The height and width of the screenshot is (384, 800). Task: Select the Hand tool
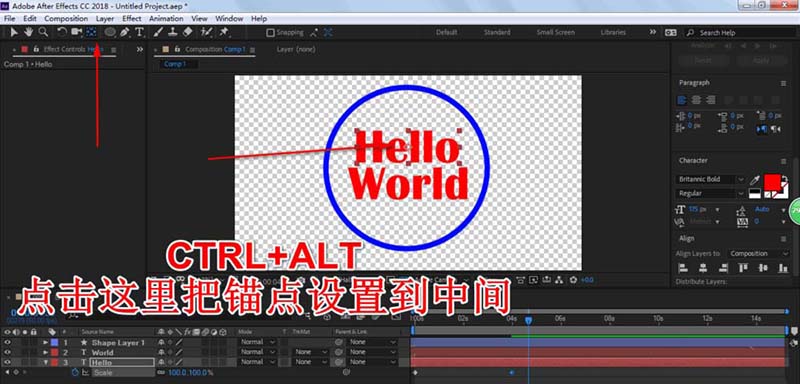tap(28, 32)
